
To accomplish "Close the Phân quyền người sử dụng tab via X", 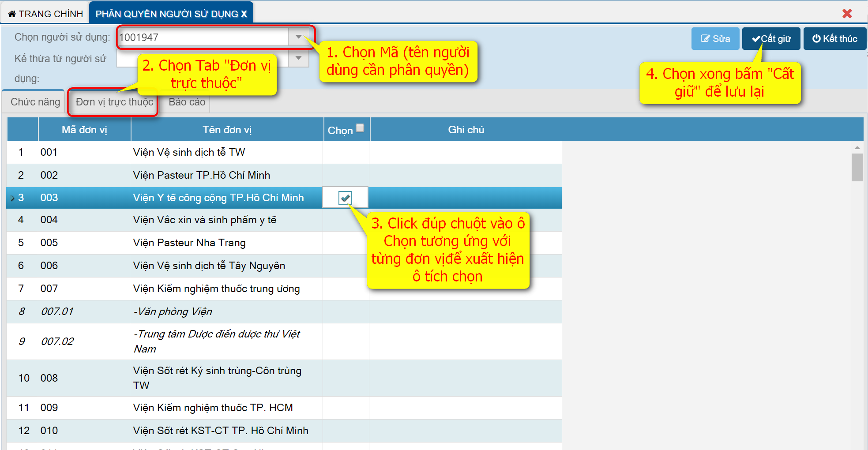I will [244, 14].
